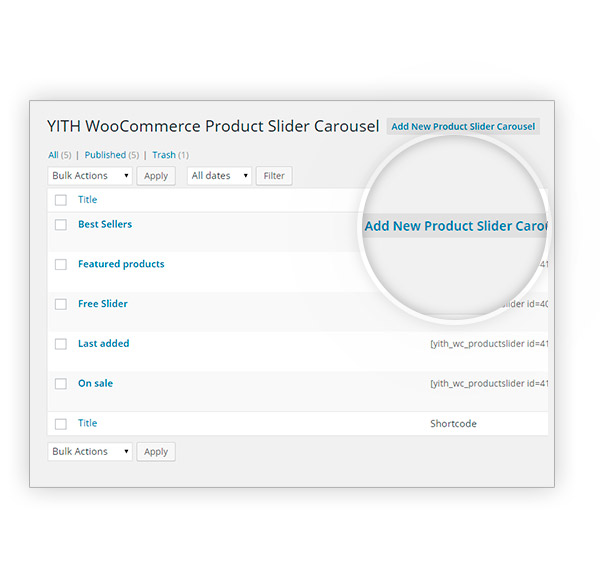Toggle the select-all checkbox in footer
This screenshot has height=588, width=600.
(x=61, y=424)
